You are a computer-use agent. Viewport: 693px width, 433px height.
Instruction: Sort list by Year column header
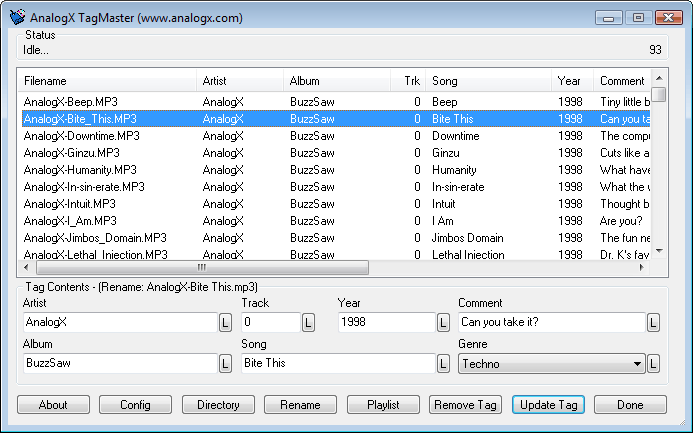[573, 81]
